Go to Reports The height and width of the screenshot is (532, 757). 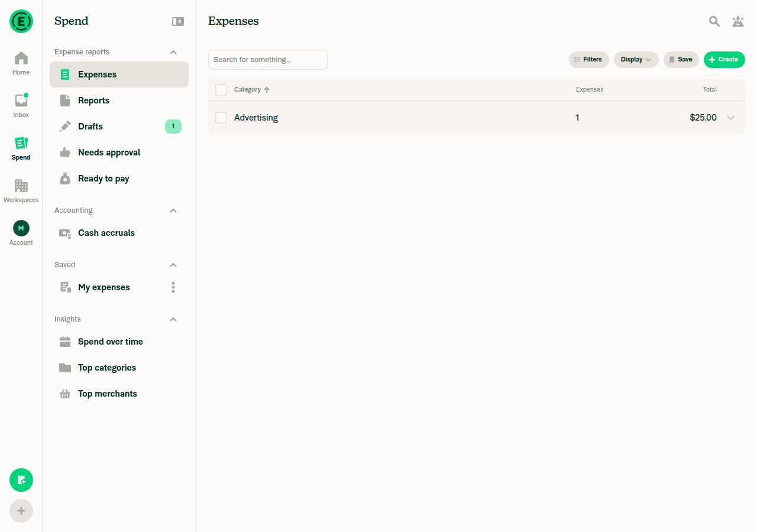119,100
